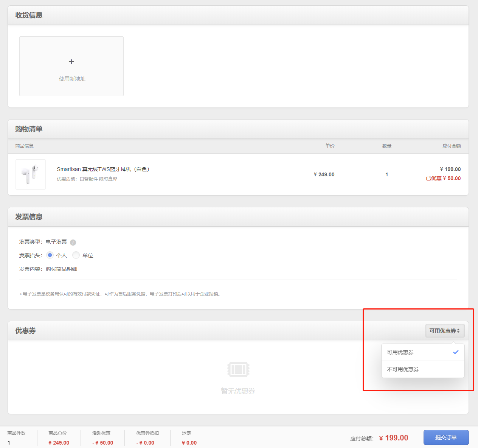Click the 暂无优惠券 placeholder text

coord(238,391)
